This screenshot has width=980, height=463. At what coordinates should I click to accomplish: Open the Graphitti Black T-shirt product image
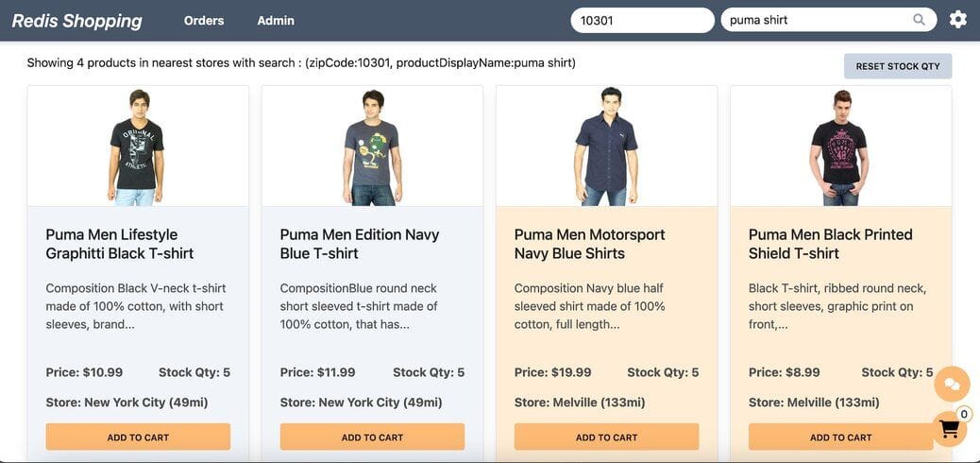138,146
